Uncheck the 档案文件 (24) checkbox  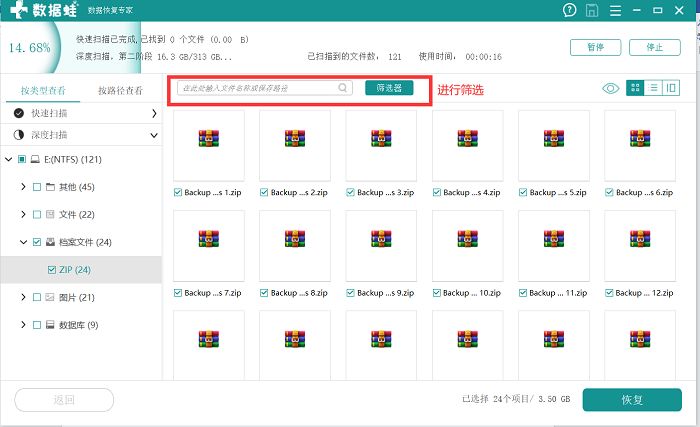(x=37, y=242)
